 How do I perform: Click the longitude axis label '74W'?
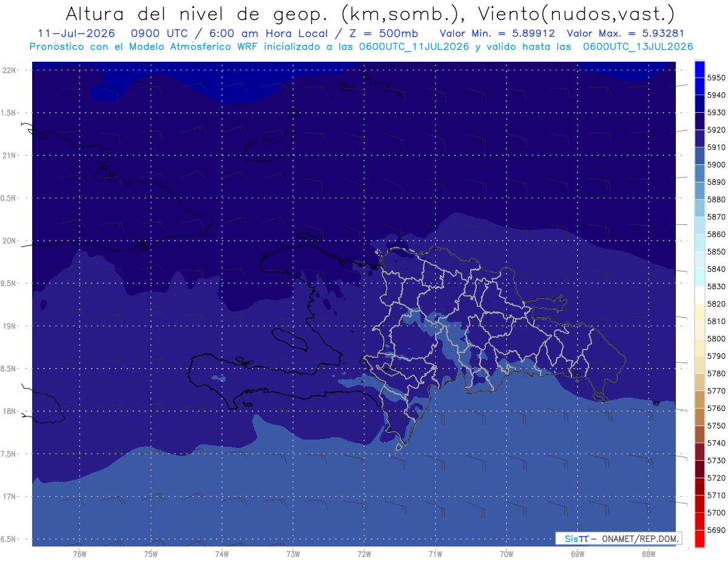pyautogui.click(x=222, y=554)
